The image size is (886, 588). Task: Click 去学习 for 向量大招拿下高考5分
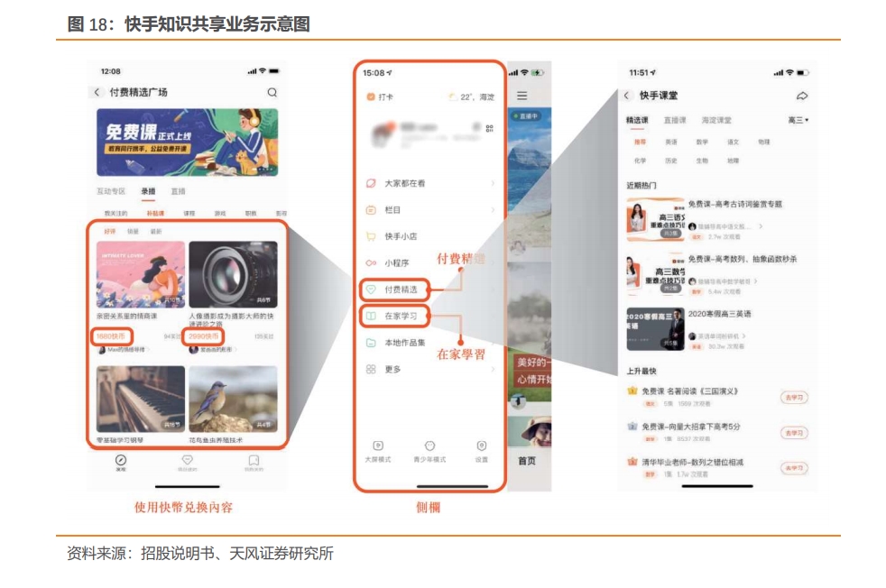click(794, 433)
